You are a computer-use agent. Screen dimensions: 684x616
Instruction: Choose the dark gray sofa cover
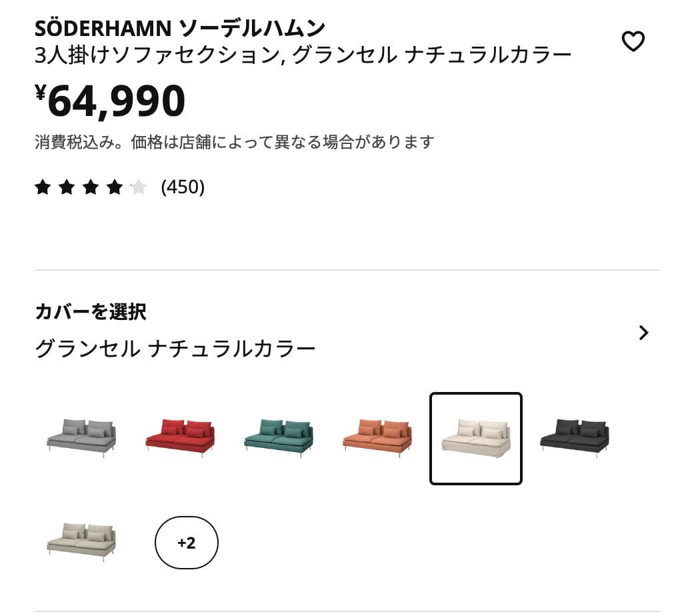(573, 437)
